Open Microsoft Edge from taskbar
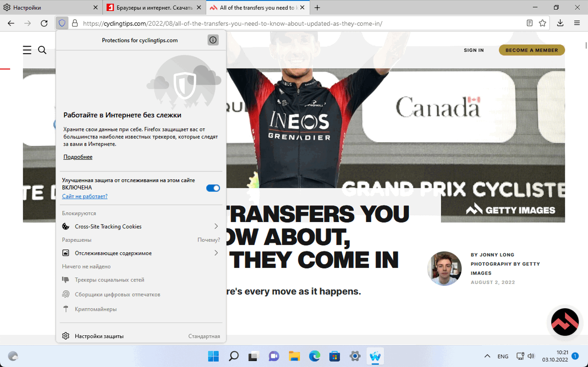The height and width of the screenshot is (367, 588). point(314,356)
